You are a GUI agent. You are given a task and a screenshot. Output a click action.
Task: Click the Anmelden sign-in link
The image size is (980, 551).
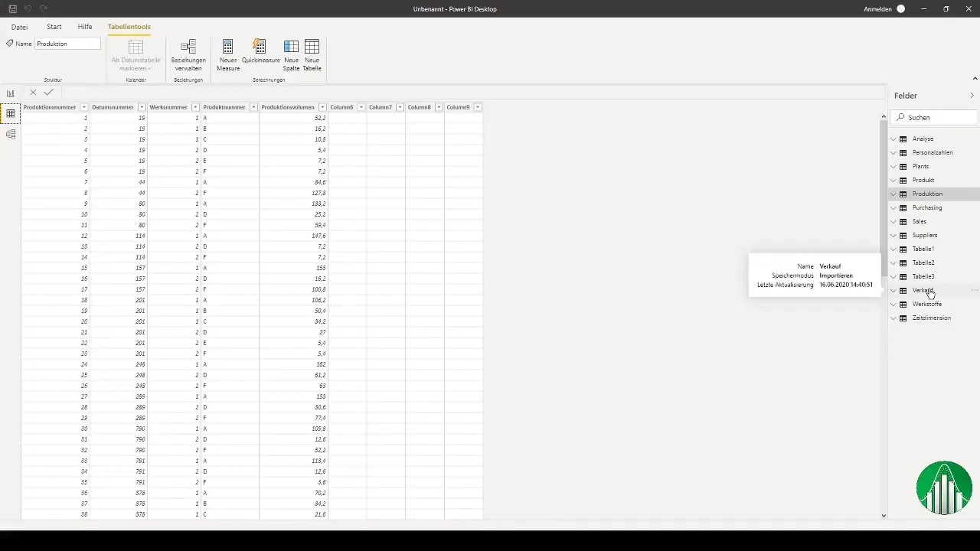coord(877,8)
